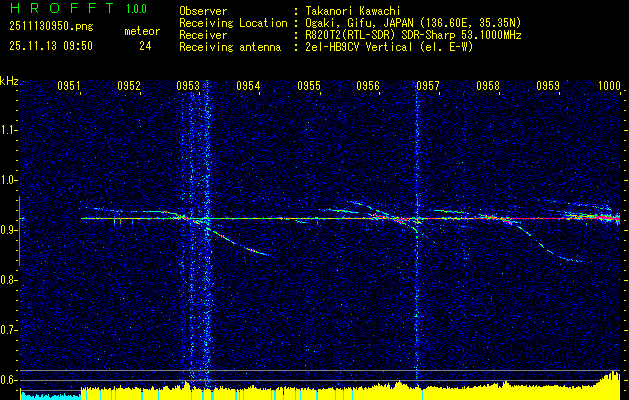Image resolution: width=629 pixels, height=400 pixels.
Task: Click the 0952 time marker
Action: coord(129,85)
